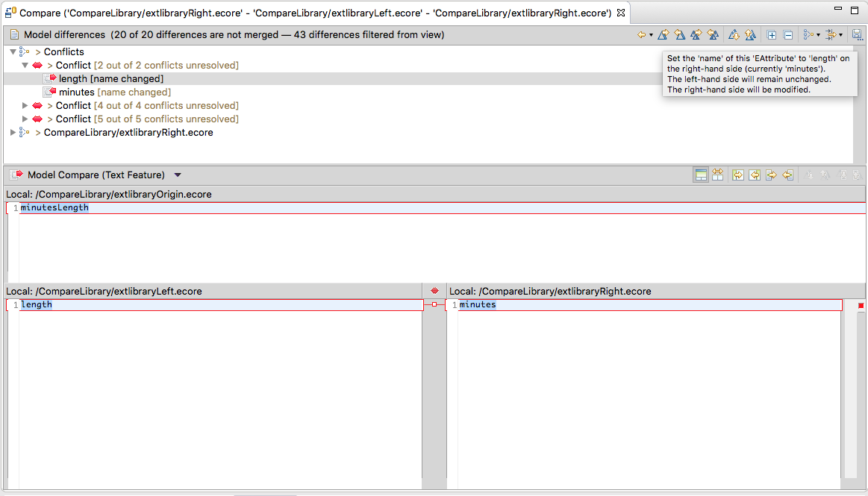The height and width of the screenshot is (496, 868).
Task: Click the icon beside CompareLibrary/extlibraryRight.ecore tree node
Action: (25, 132)
